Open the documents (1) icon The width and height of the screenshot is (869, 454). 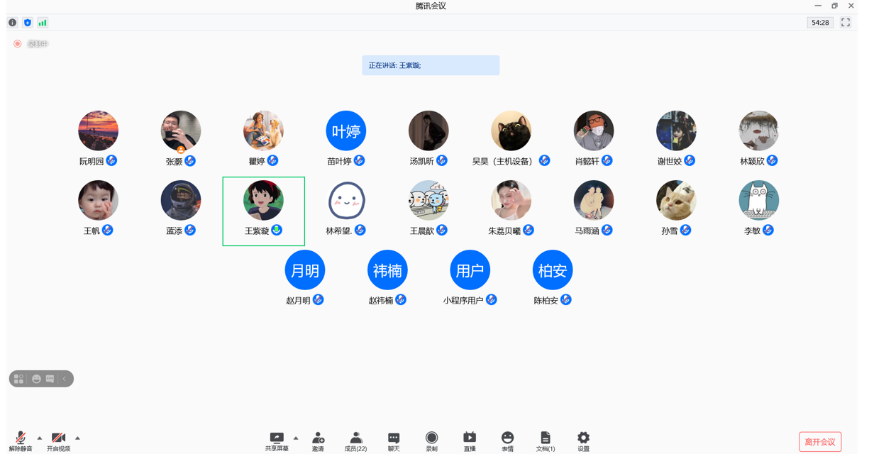coord(545,439)
